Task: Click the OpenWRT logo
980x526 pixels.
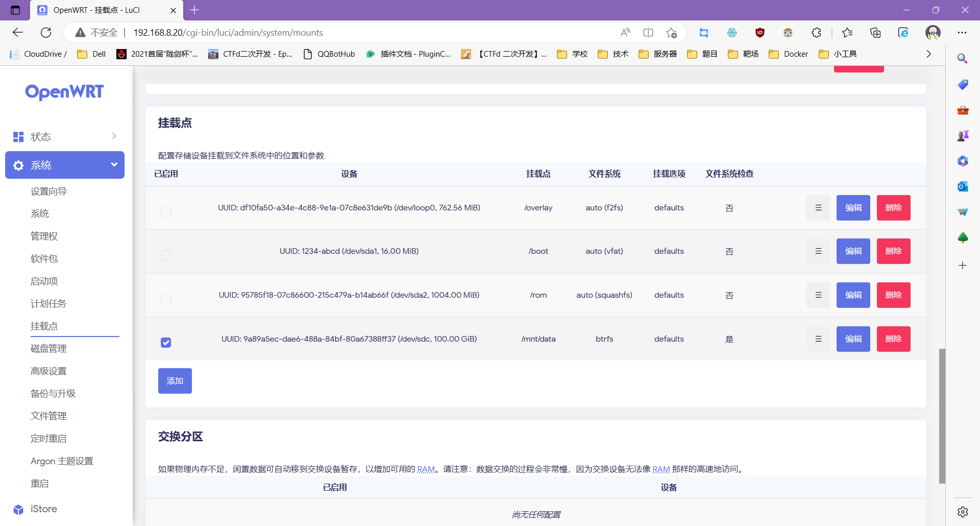Action: pyautogui.click(x=64, y=92)
